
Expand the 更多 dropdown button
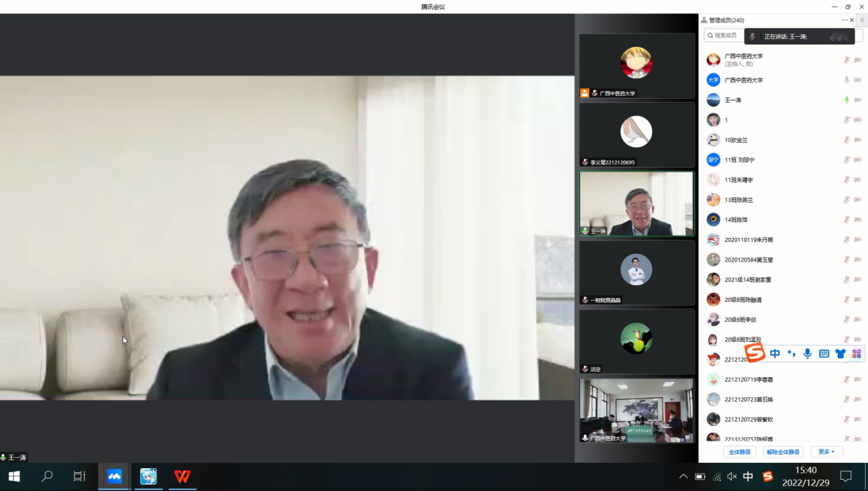click(x=826, y=452)
